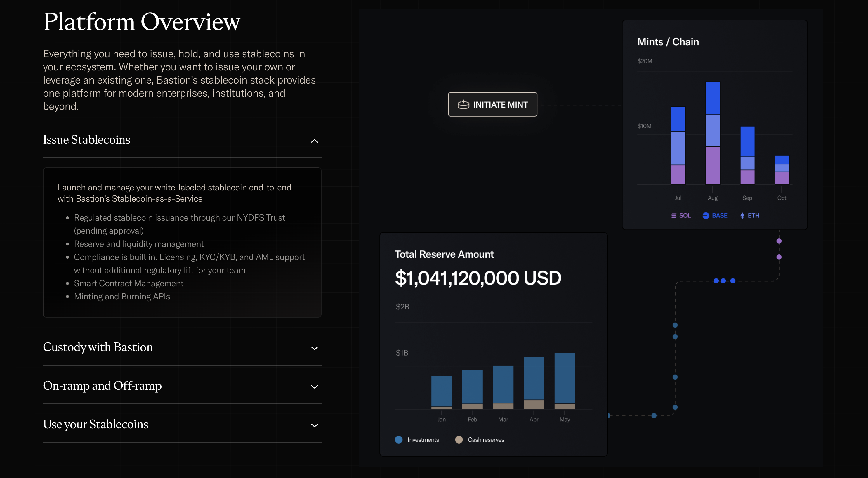Expand the Custody with Bastion chevron
868x478 pixels.
pos(314,348)
